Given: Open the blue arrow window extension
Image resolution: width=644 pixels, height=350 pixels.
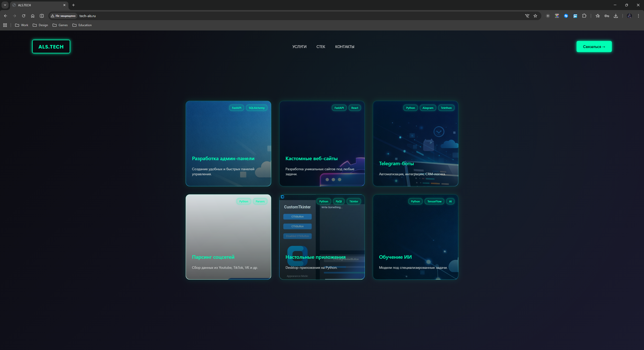Looking at the screenshot, I should click(575, 16).
